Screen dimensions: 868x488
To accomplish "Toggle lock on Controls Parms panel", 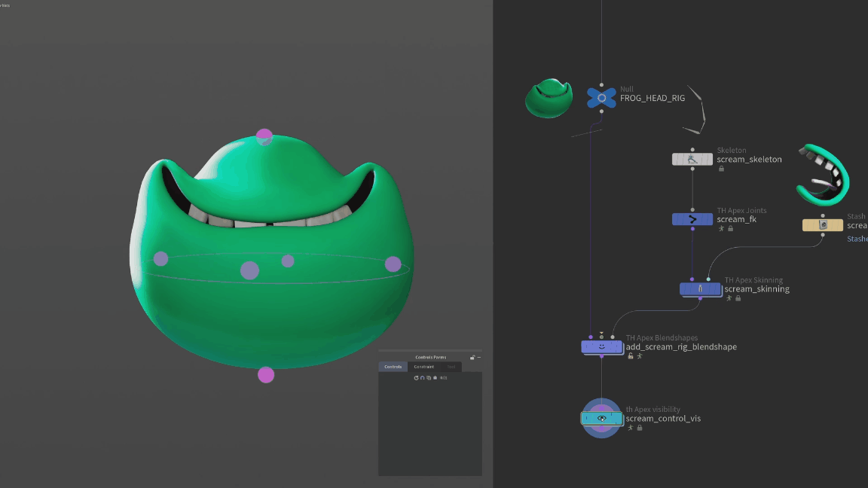I will pos(472,358).
